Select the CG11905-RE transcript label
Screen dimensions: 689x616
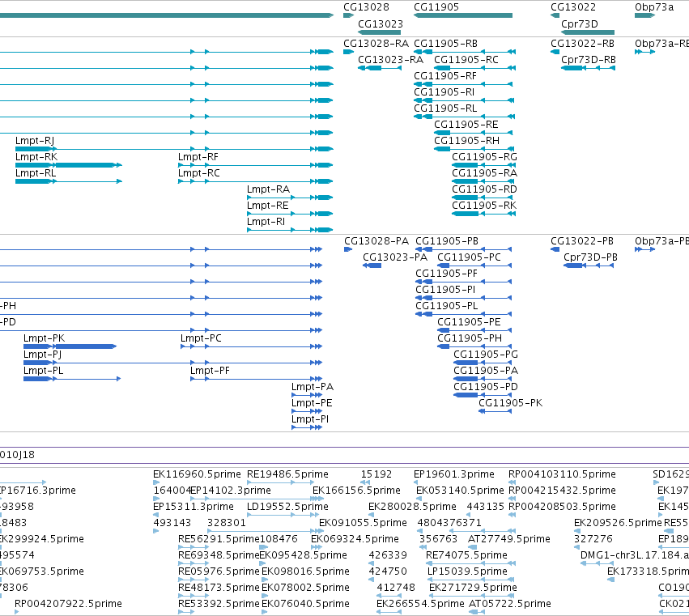[x=466, y=125]
